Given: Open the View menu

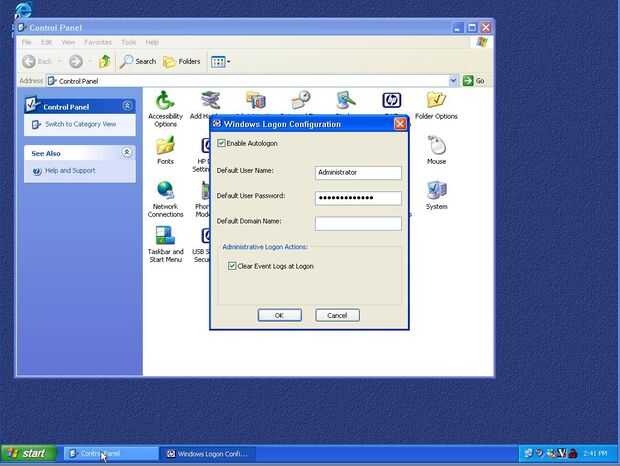Looking at the screenshot, I should pos(68,42).
